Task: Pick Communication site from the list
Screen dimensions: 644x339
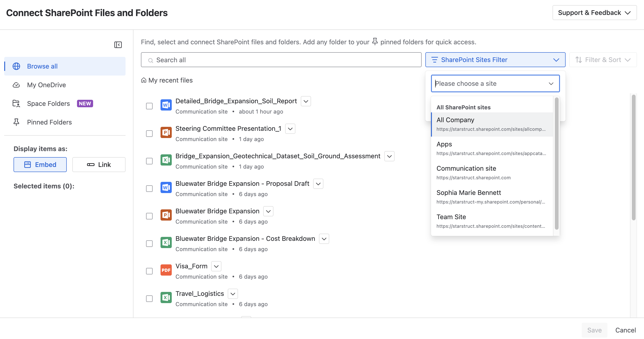Action: click(x=492, y=173)
